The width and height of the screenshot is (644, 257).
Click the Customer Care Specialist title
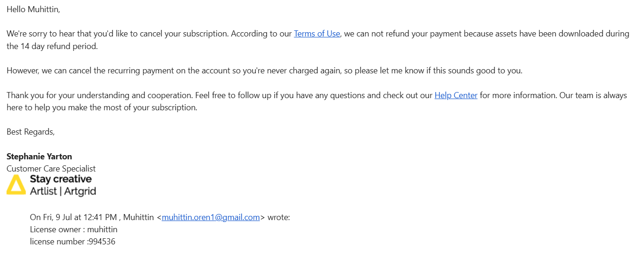click(51, 169)
